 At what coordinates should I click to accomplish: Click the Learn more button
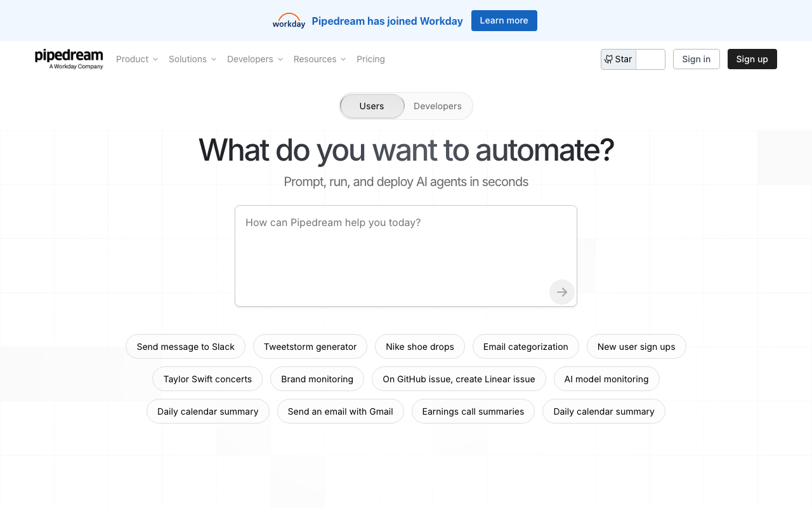(504, 20)
